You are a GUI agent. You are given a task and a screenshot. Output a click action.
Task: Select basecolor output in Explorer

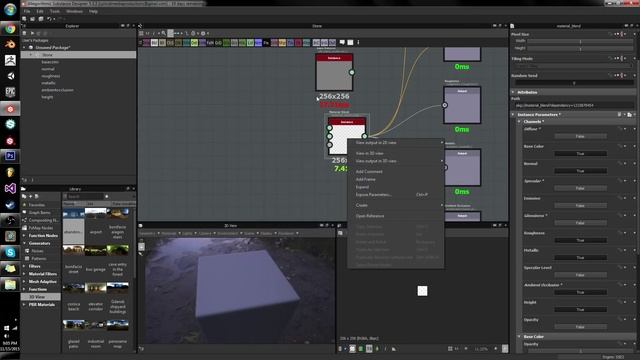click(x=50, y=62)
